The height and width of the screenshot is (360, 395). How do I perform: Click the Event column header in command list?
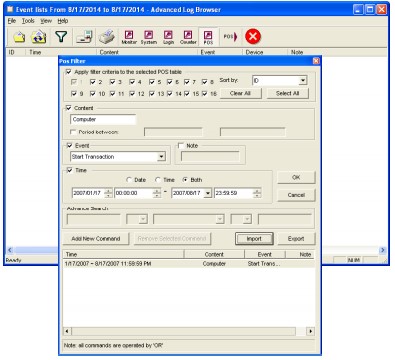click(x=265, y=254)
